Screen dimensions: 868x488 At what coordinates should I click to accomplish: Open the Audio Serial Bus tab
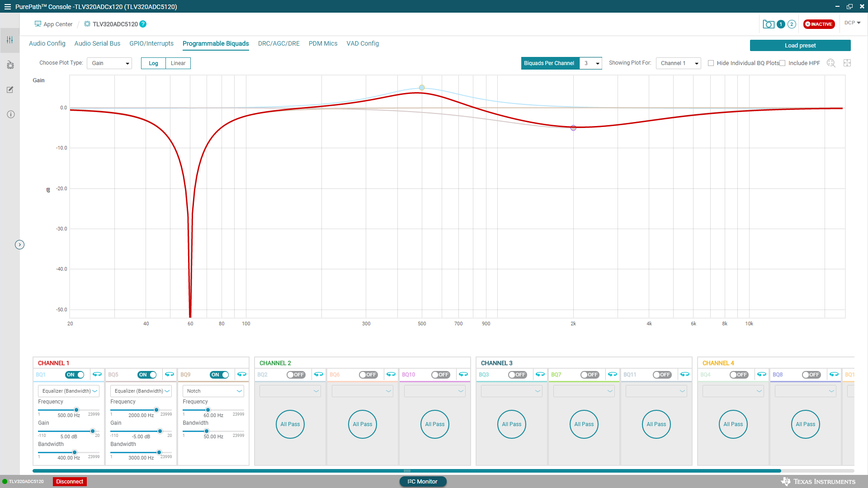97,43
